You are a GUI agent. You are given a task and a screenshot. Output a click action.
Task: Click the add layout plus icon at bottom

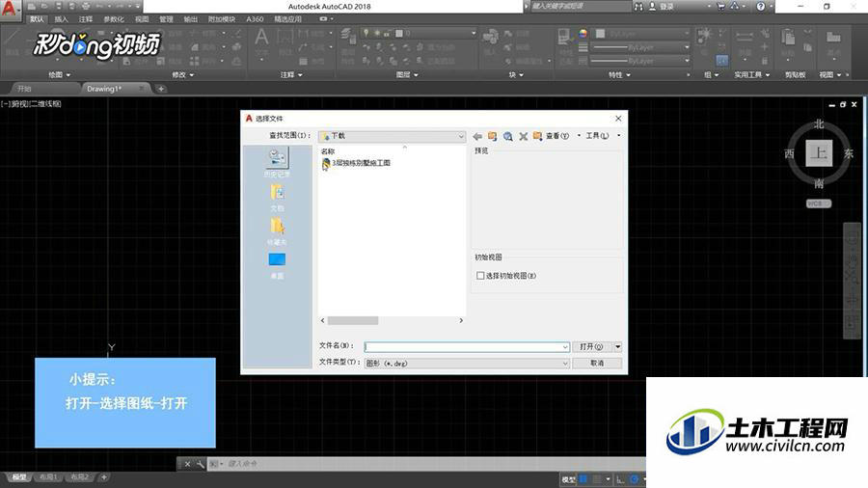[x=103, y=477]
